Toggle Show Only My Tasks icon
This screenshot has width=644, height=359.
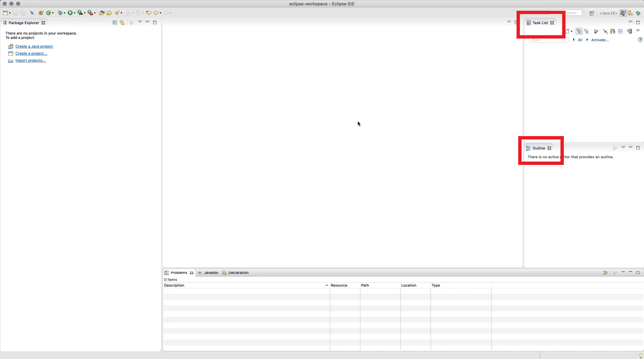[x=613, y=31]
